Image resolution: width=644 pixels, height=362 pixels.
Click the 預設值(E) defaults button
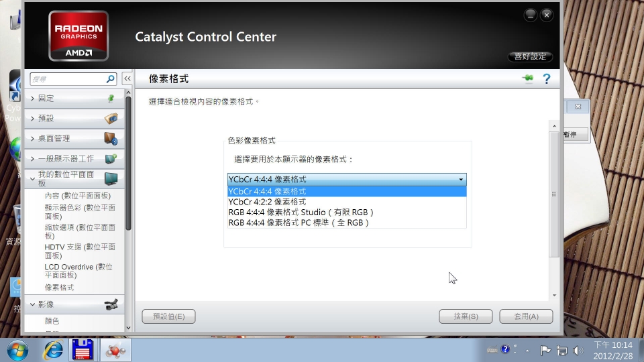(168, 316)
